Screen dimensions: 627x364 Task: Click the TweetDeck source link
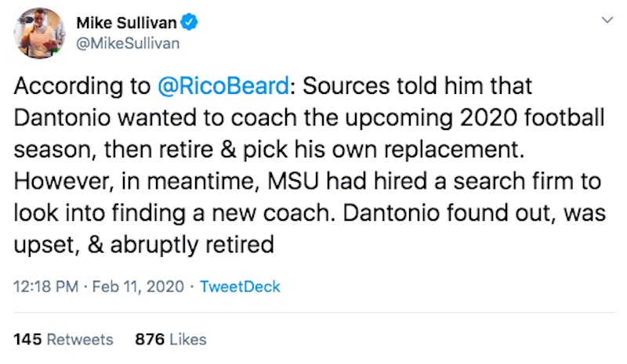[x=240, y=287]
